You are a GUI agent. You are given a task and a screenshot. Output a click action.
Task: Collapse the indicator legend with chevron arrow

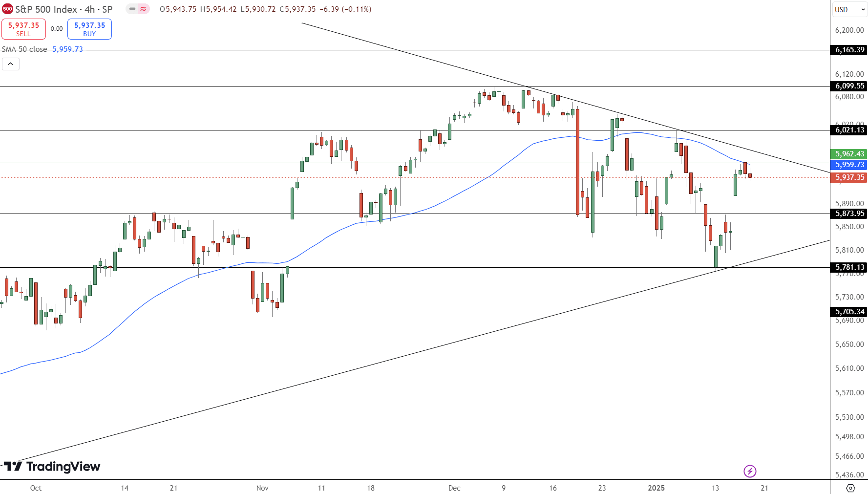[11, 64]
